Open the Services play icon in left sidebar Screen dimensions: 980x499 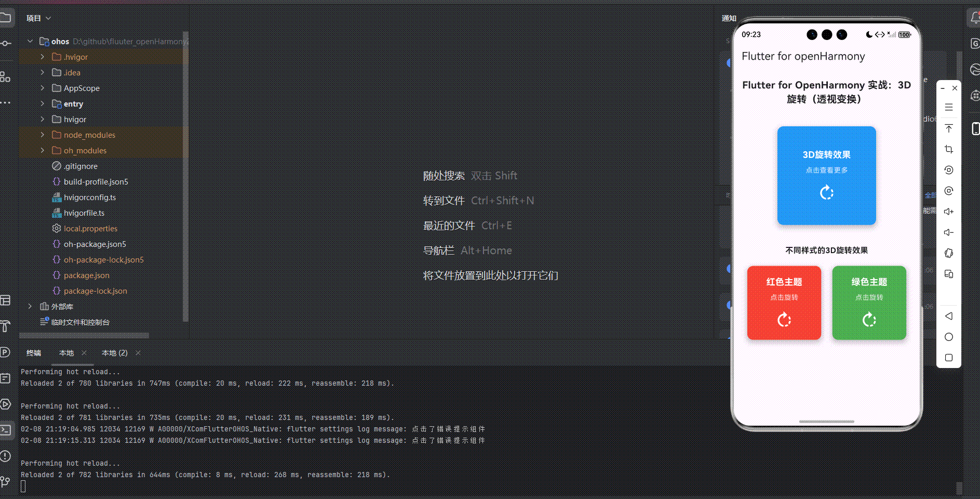coord(5,404)
